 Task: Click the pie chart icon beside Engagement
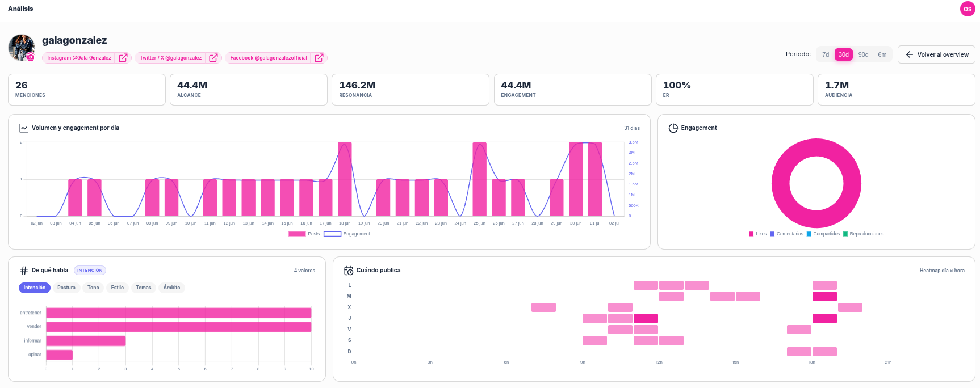[x=673, y=128]
